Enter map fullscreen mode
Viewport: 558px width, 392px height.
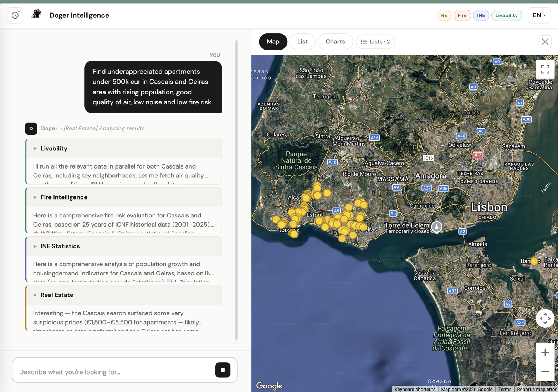[x=545, y=69]
